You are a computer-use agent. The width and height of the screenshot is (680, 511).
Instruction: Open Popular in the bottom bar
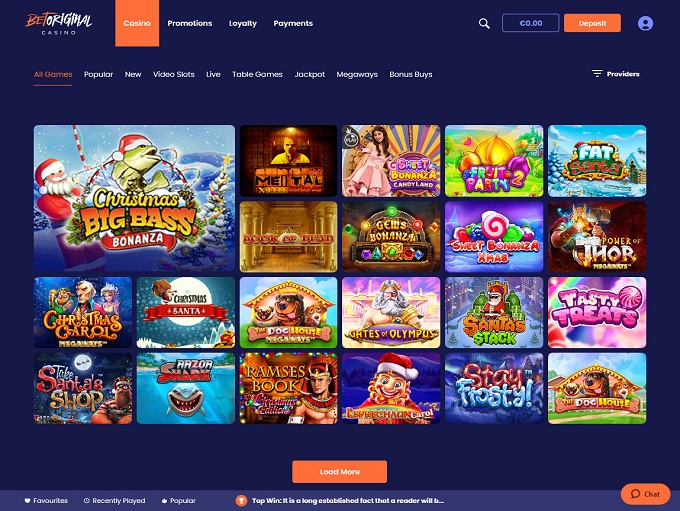[179, 501]
